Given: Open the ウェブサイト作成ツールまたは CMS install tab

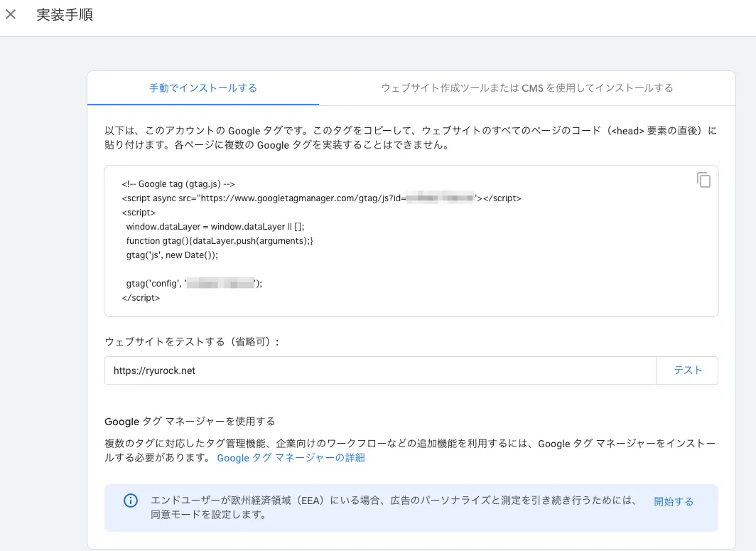Looking at the screenshot, I should tap(526, 88).
